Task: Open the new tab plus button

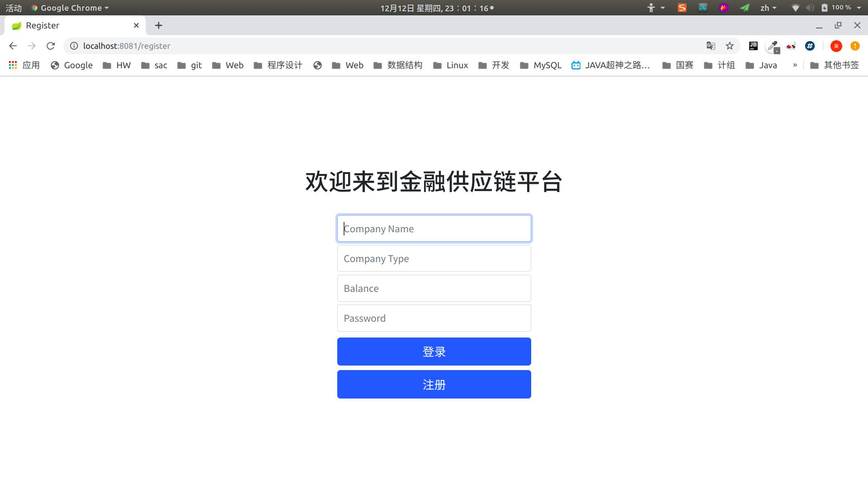Action: coord(158,25)
